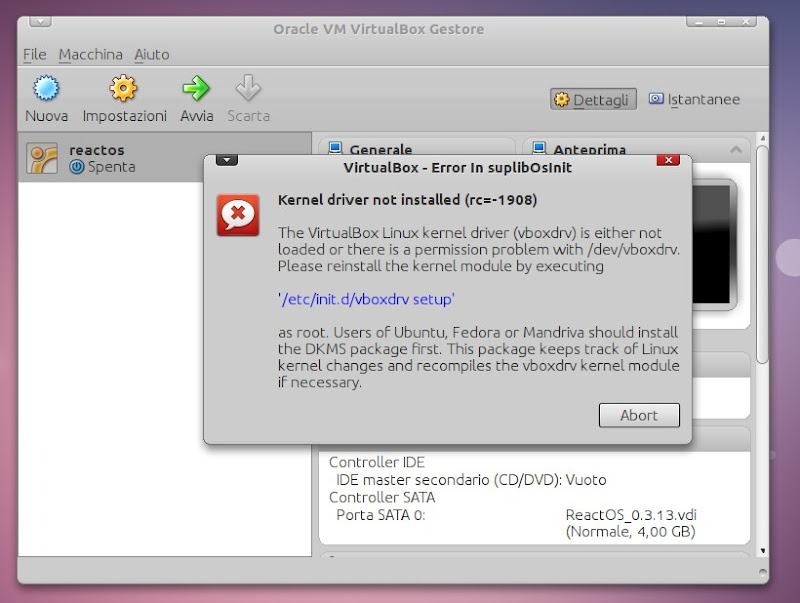Click the red error icon in dialog

click(x=238, y=215)
